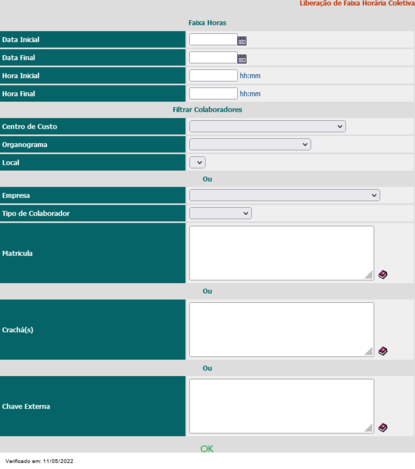
Task: Expand the Empresa dropdown
Action: click(x=285, y=195)
